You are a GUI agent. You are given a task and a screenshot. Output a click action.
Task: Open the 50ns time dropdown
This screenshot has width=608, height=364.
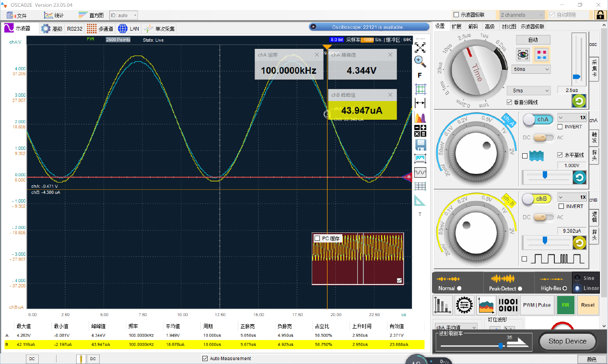(532, 69)
